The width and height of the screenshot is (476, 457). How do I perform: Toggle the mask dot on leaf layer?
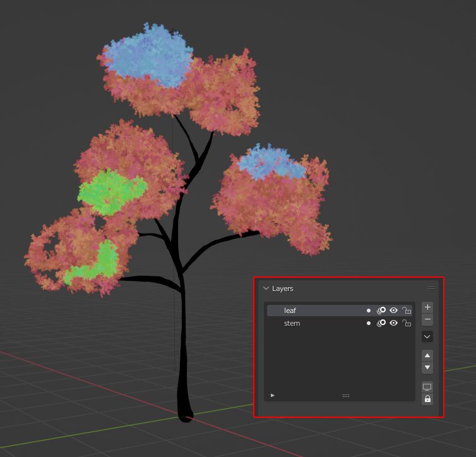(369, 311)
